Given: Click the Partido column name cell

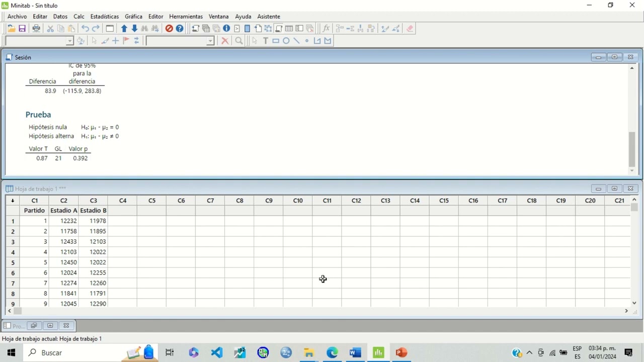Looking at the screenshot, I should tap(34, 211).
